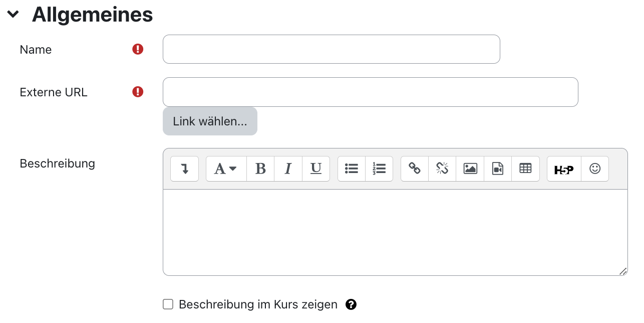Open the font style dropdown in the editor

pyautogui.click(x=226, y=169)
